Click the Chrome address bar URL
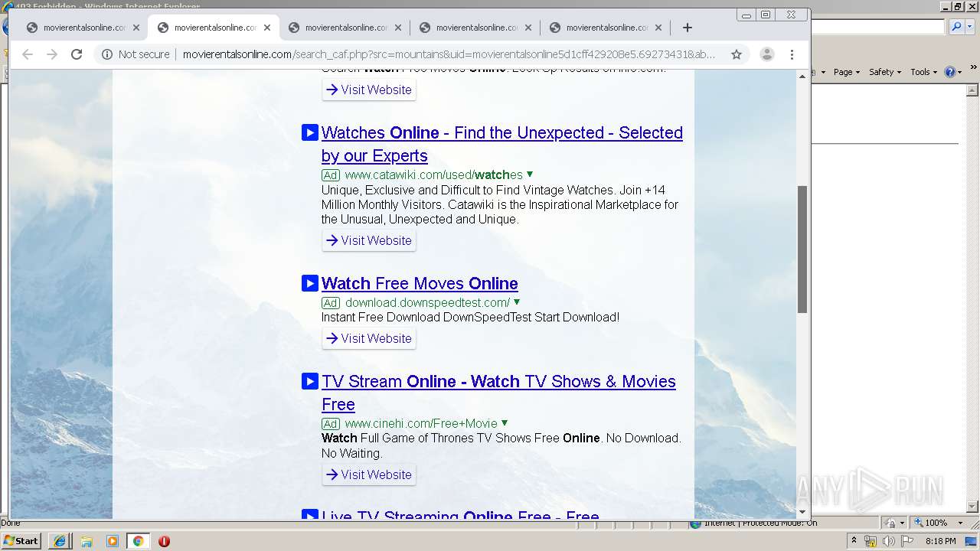The image size is (980, 551). coord(449,54)
